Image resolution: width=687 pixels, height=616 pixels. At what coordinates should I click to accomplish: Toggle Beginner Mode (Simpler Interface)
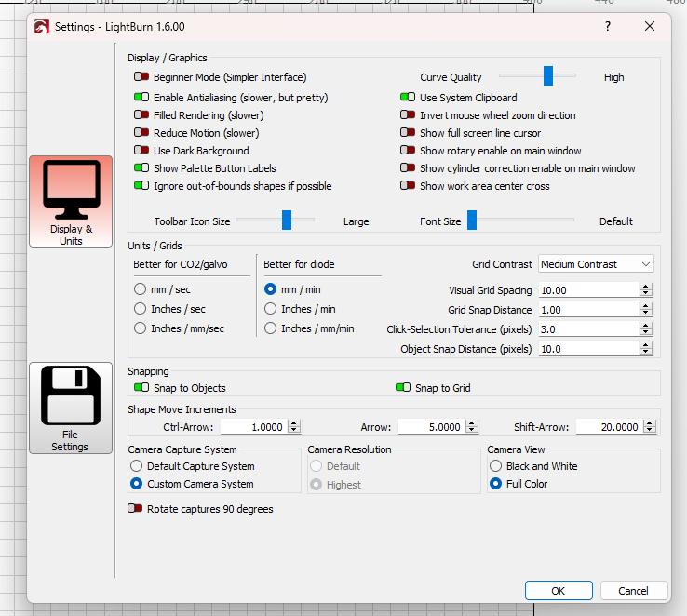[141, 77]
